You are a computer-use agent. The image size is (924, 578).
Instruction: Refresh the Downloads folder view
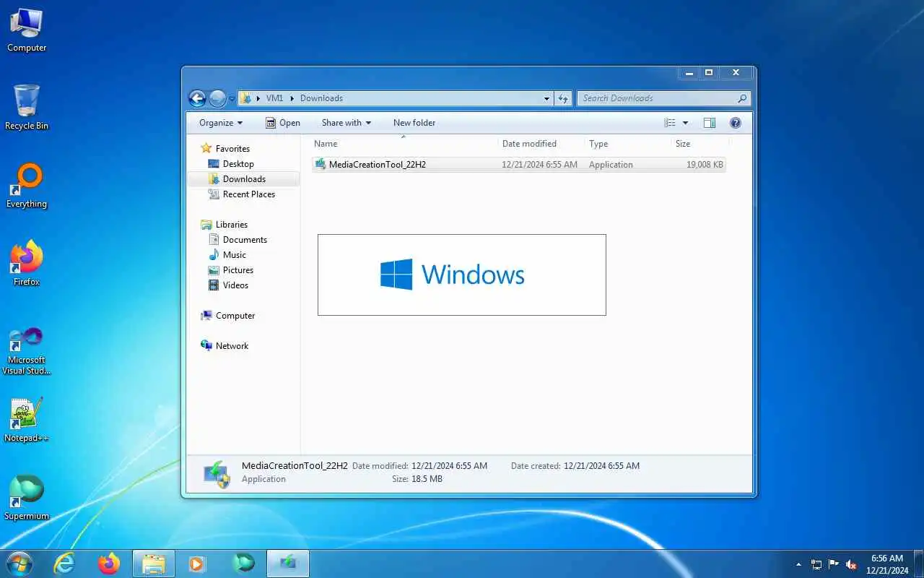[x=564, y=98]
